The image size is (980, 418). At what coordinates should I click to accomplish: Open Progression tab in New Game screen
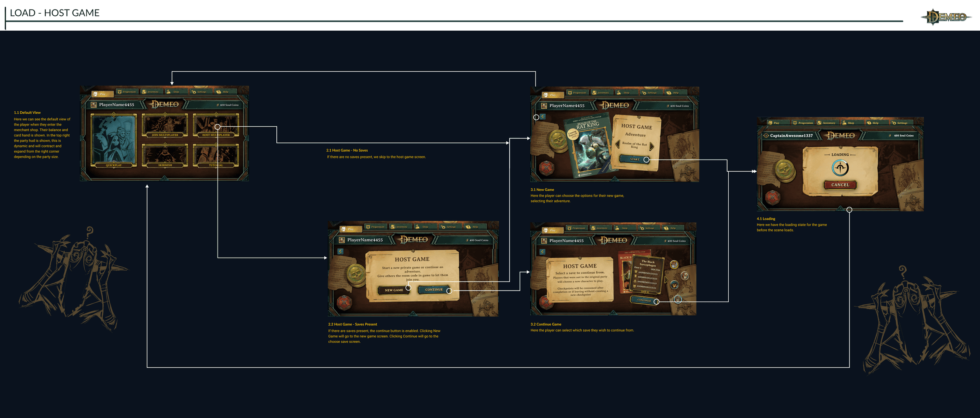point(577,93)
